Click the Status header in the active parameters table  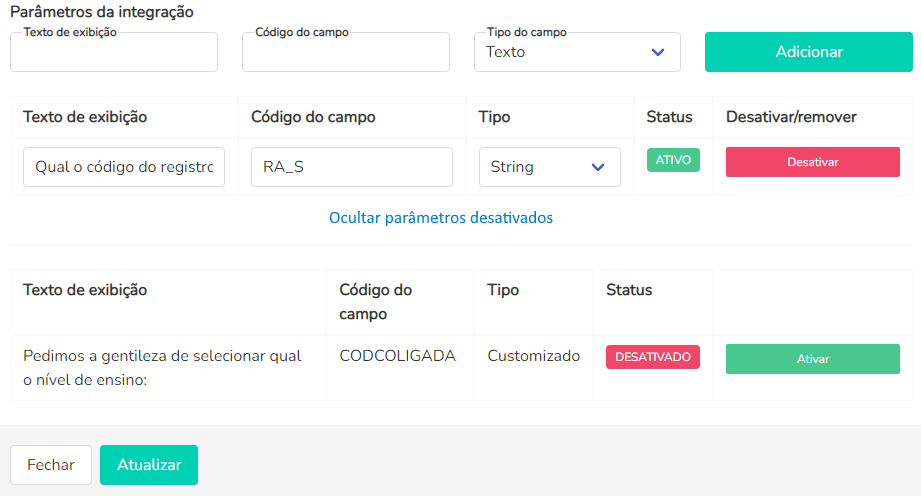pyautogui.click(x=669, y=117)
